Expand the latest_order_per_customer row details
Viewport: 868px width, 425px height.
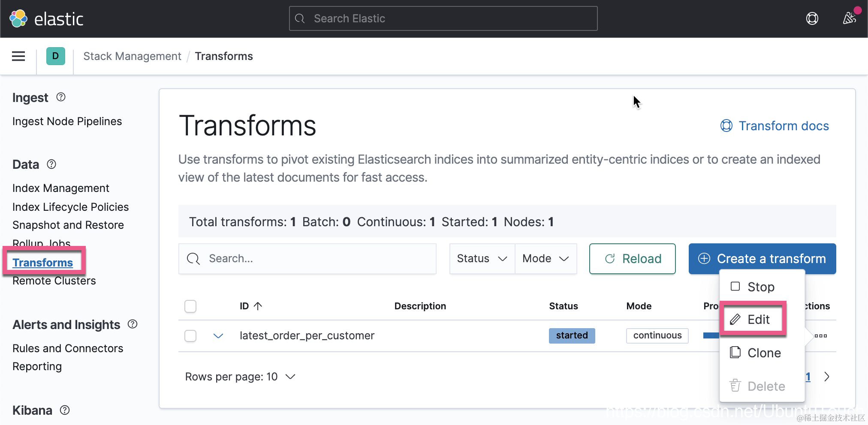(x=218, y=336)
